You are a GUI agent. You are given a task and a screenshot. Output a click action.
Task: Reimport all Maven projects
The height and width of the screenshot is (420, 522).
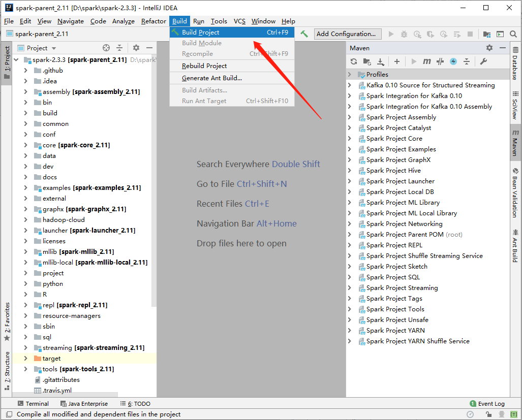point(354,61)
